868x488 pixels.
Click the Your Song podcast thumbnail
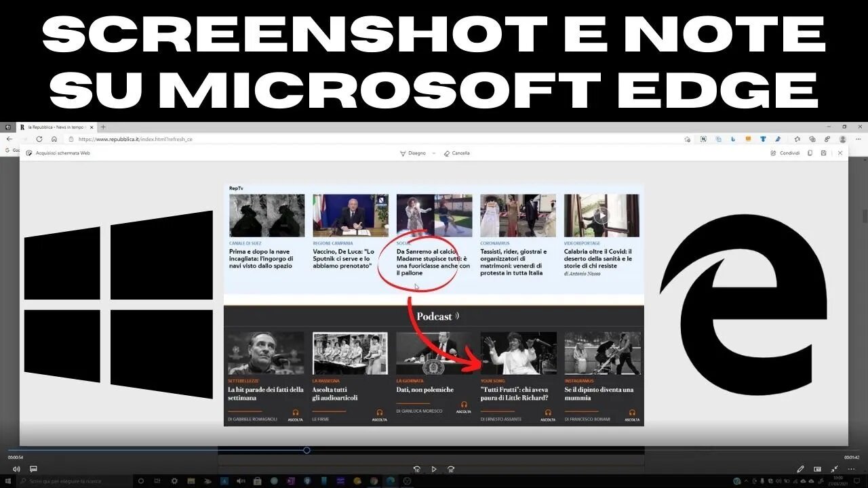coord(518,353)
